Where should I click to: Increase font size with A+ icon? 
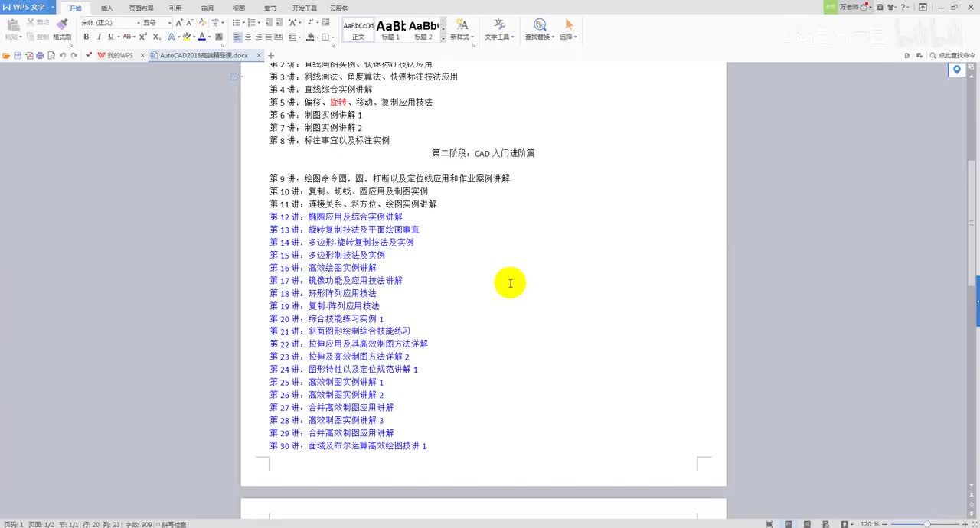(x=179, y=23)
